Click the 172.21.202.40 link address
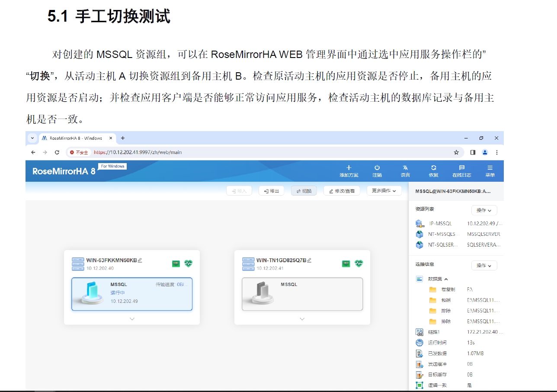Viewport: 557px width, 392px height. 485,332
